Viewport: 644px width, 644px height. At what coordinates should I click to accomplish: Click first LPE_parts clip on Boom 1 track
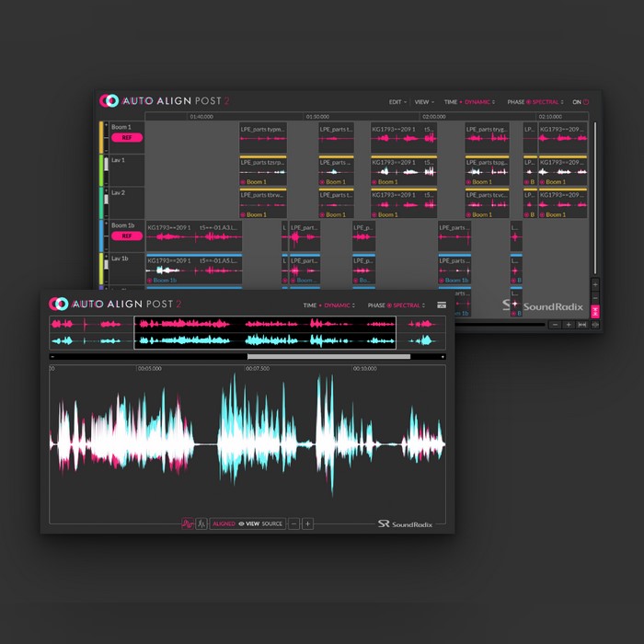point(263,137)
